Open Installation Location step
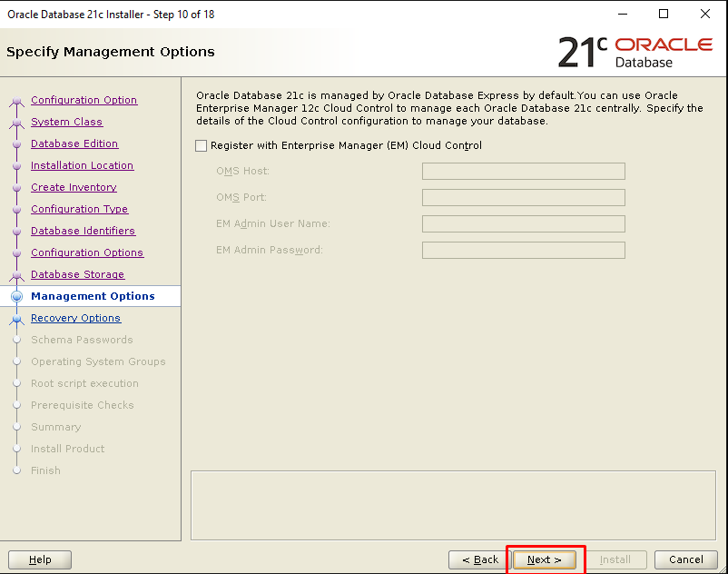Image resolution: width=728 pixels, height=574 pixels. pyautogui.click(x=83, y=165)
